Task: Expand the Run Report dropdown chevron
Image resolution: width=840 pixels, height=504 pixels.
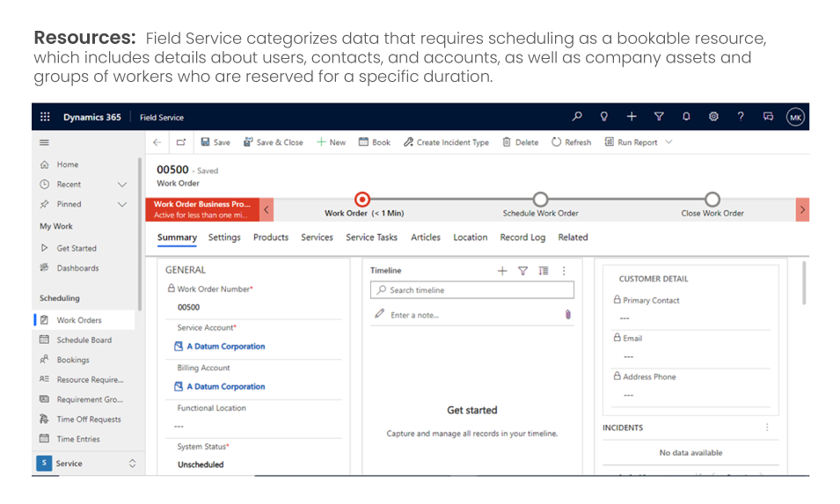Action: (668, 142)
